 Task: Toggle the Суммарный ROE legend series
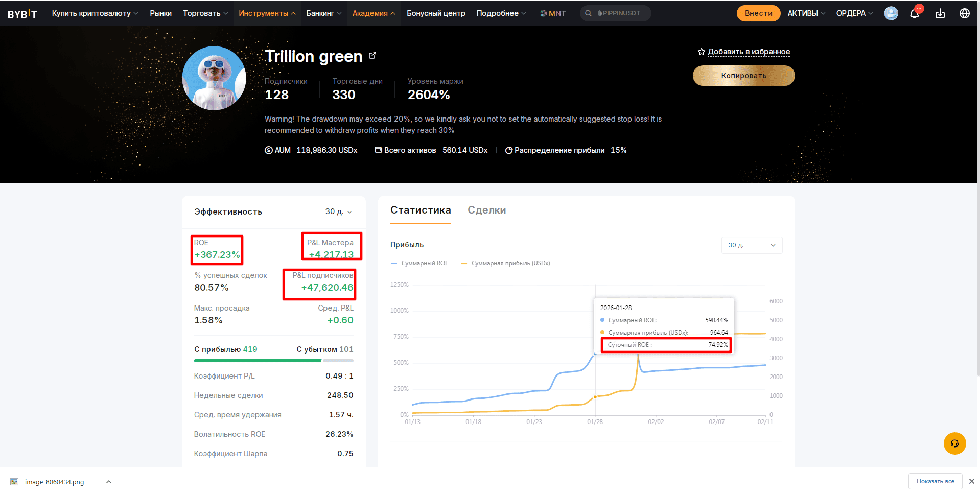tap(419, 263)
